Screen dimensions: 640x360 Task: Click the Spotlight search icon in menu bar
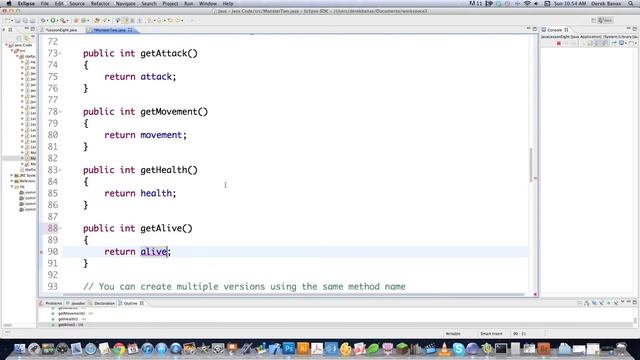631,4
